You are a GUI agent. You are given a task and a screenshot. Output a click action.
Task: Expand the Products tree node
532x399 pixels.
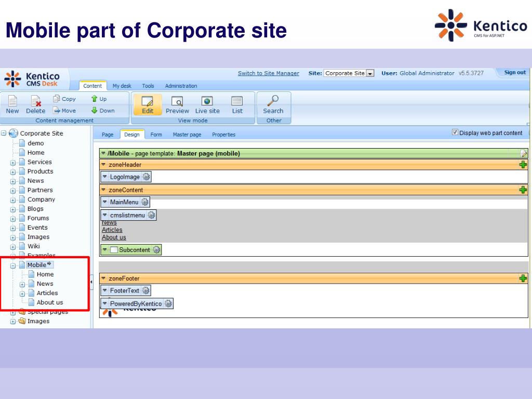[13, 172]
